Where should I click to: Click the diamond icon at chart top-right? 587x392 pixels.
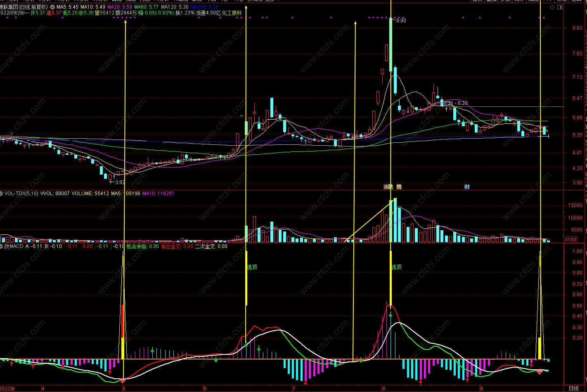(x=552, y=7)
